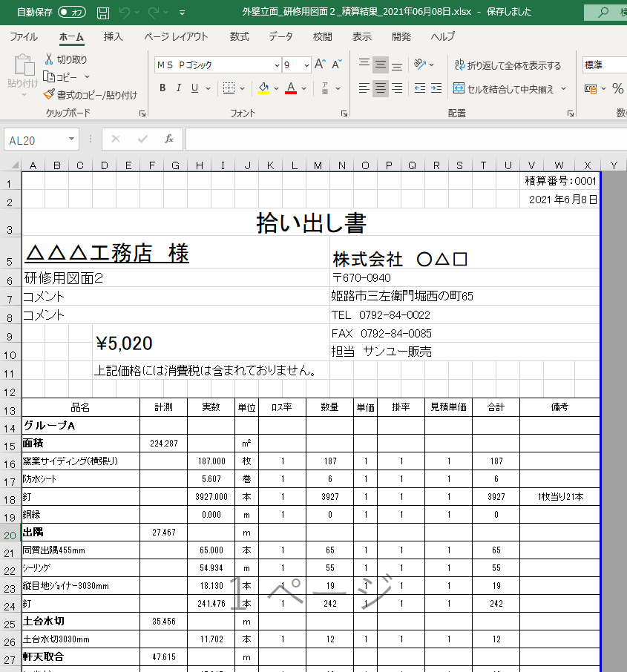Expand the fill color dropdown arrow

coord(276,89)
